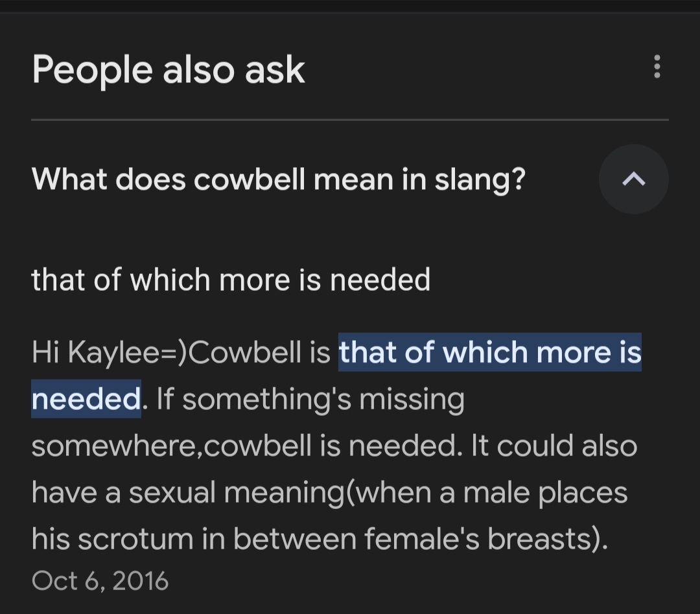Click the dark bar at the top edge
The image size is (700, 614).
pos(350,6)
